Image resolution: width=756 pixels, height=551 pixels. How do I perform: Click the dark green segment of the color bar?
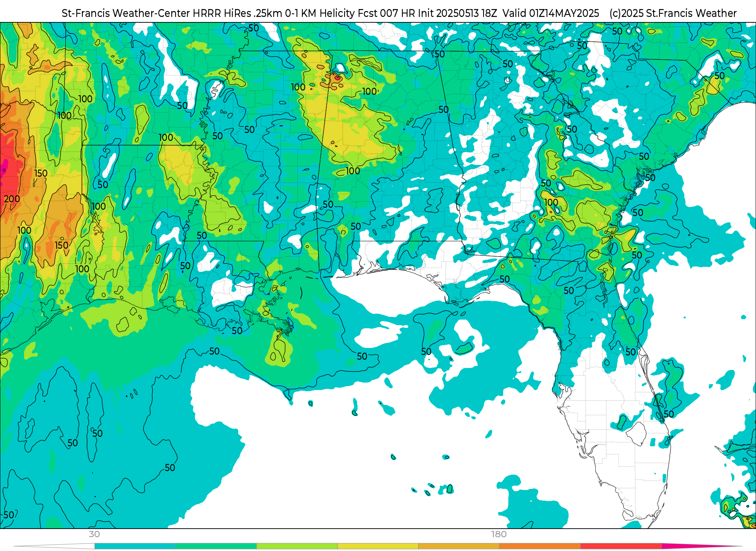216,546
